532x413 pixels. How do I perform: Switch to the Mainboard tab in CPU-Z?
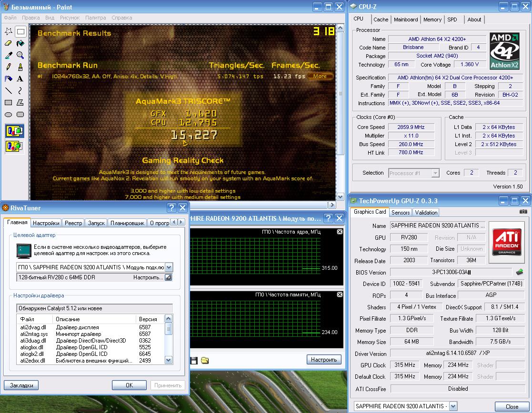(406, 20)
